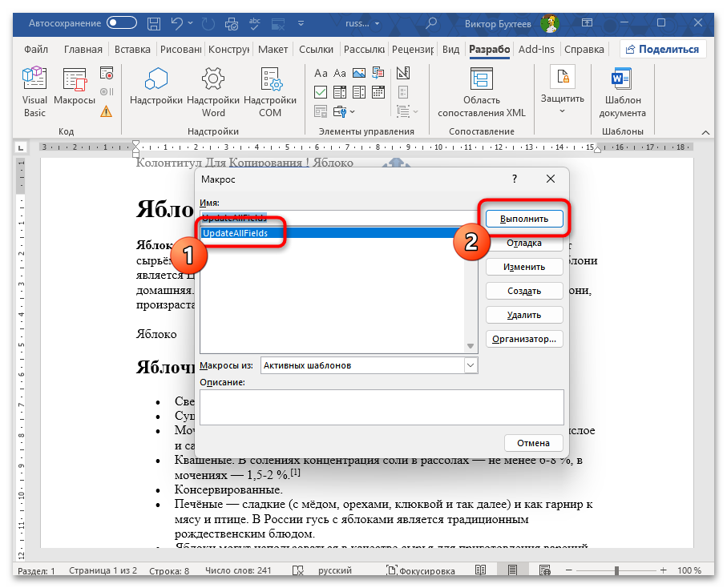Viewport: 727px width, 588px height.
Task: Switch to Focus mode in status bar
Action: click(x=421, y=570)
